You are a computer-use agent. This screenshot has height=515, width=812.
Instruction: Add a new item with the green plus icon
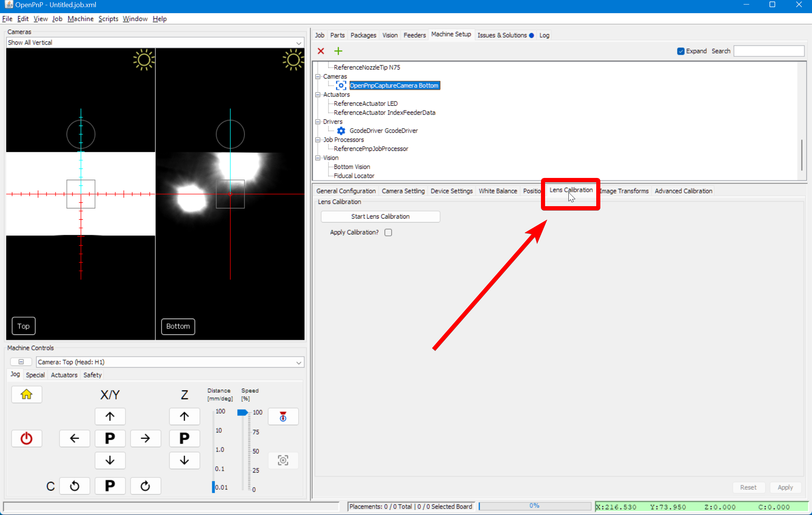pyautogui.click(x=338, y=51)
